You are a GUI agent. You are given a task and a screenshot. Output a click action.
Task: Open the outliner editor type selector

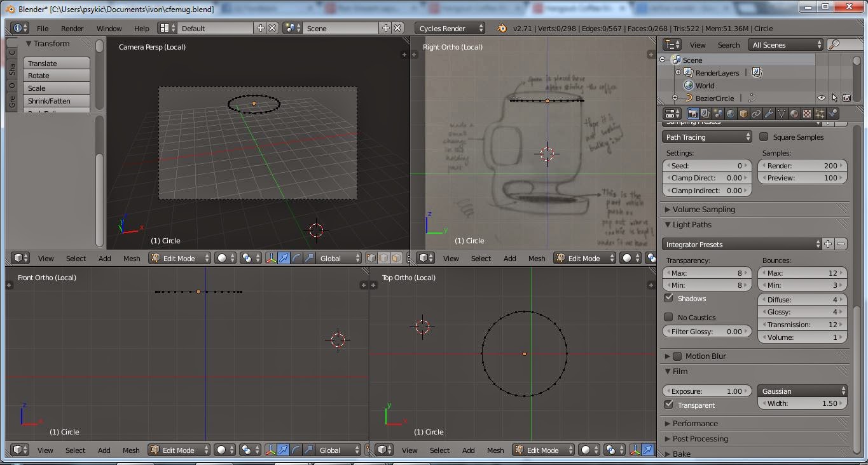pos(673,44)
